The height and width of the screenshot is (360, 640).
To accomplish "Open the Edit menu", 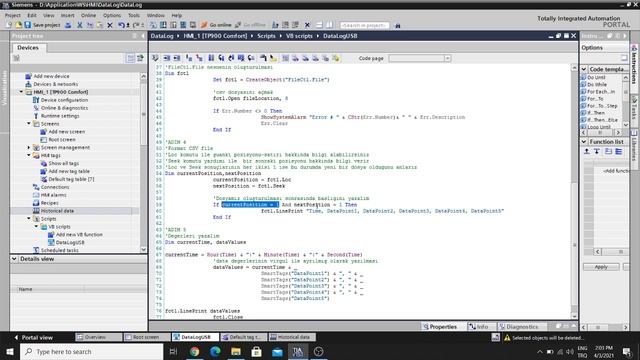I will 32,15.
